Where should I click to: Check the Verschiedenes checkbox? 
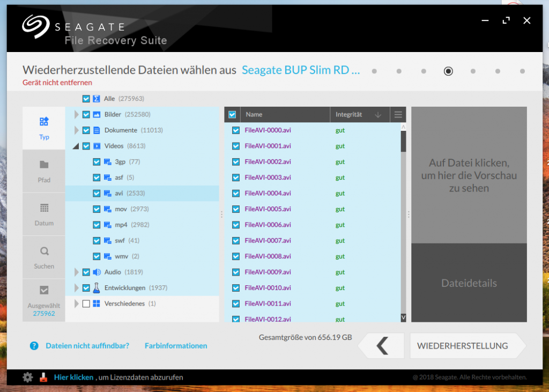(x=86, y=304)
